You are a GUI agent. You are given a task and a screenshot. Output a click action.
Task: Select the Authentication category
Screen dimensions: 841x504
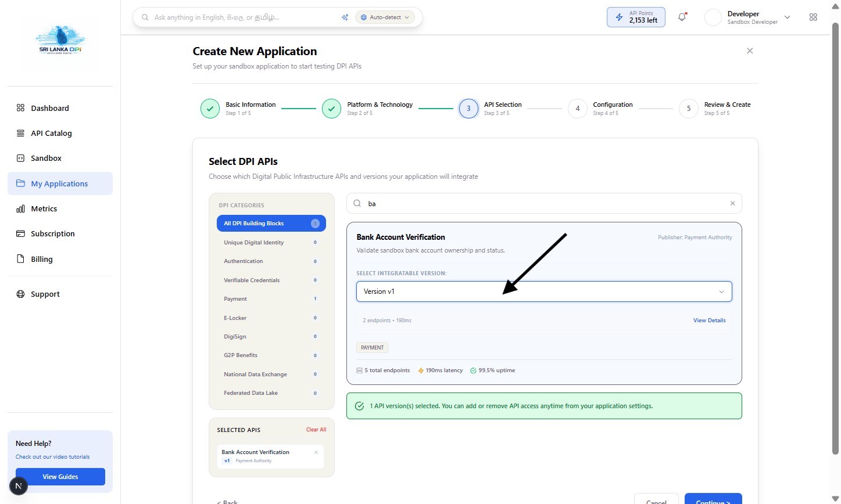pos(271,261)
